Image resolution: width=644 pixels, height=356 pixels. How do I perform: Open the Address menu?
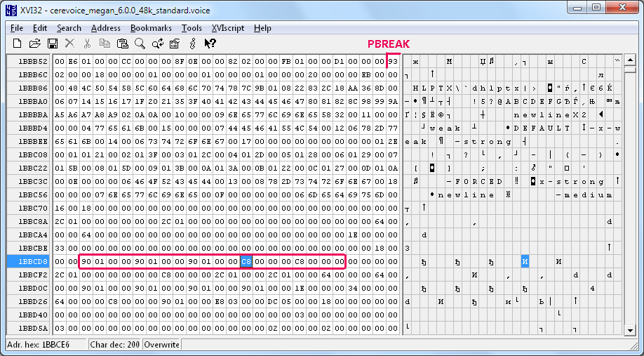click(106, 28)
